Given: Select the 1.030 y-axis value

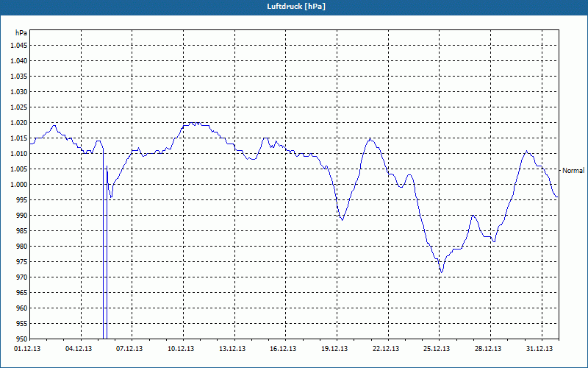Looking at the screenshot, I should (19, 91).
